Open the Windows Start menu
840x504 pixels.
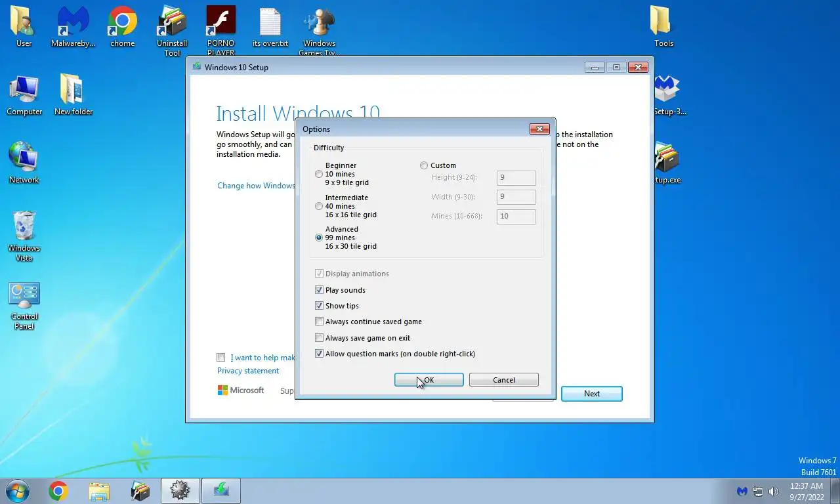pyautogui.click(x=16, y=490)
